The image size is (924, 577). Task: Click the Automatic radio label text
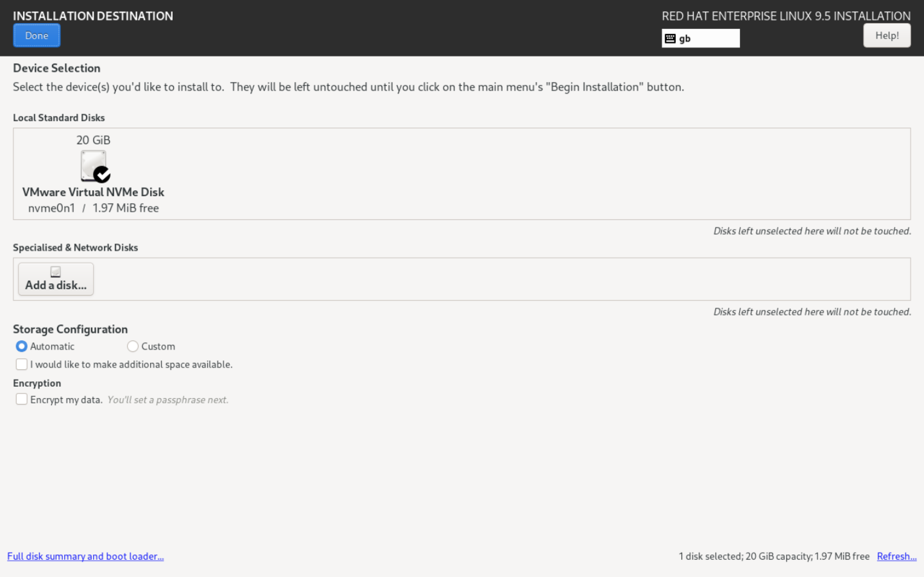[x=52, y=347]
